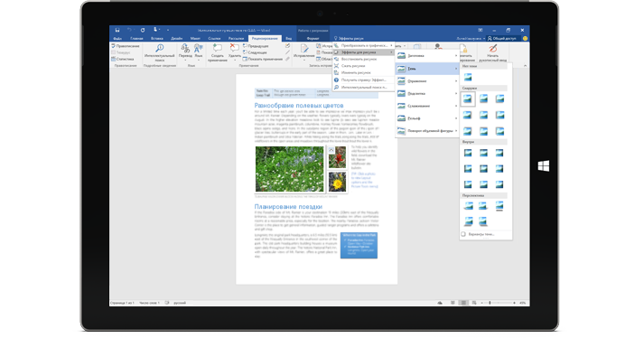Screen dimensions: 644x338
Task: Click the Windows logo on the tablet bezel
Action: [544, 166]
